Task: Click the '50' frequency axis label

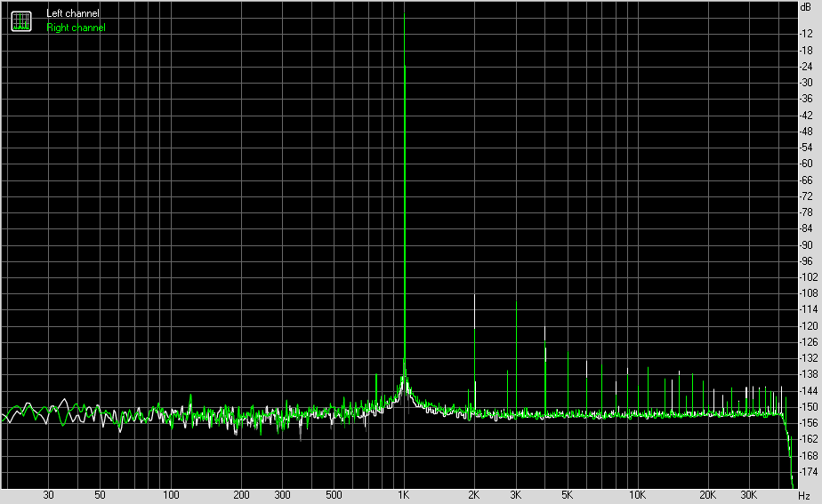Action: (x=101, y=495)
